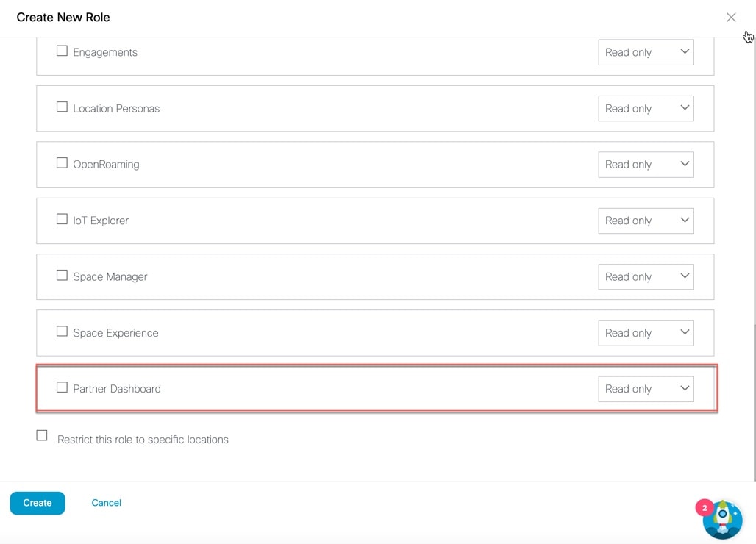Click the Engagements label text
The height and width of the screenshot is (544, 756).
point(105,52)
